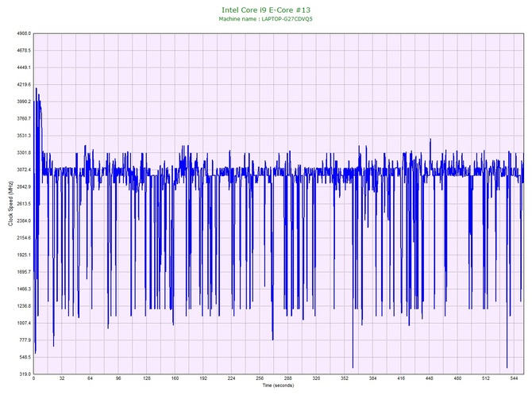Click the y-axis value "2613.5"
This screenshot has width=532, height=399.
click(24, 204)
